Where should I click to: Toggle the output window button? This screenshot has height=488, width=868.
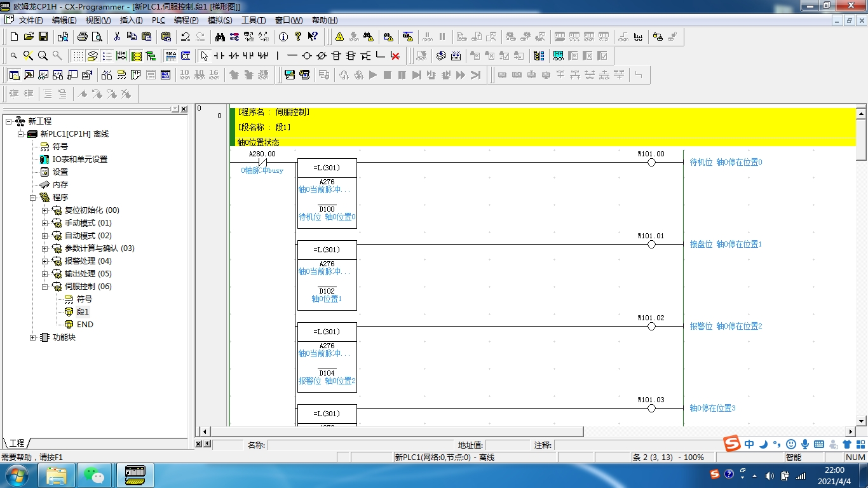(28, 75)
